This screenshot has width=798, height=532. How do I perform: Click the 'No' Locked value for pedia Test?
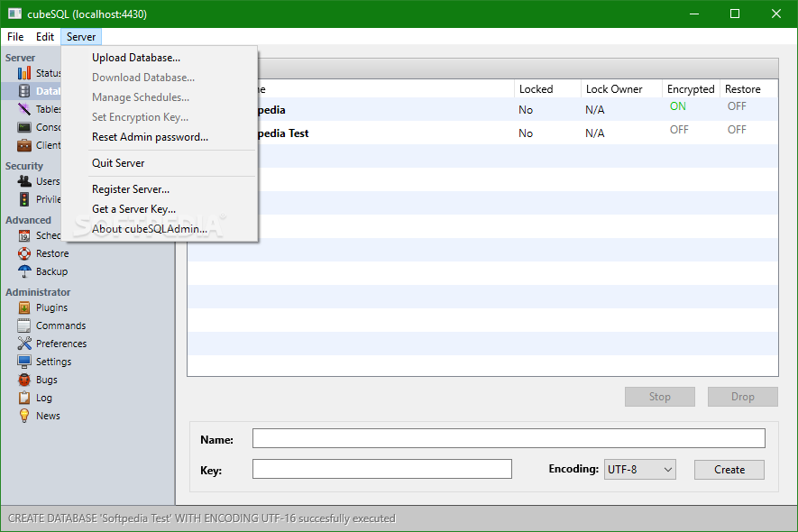click(526, 133)
